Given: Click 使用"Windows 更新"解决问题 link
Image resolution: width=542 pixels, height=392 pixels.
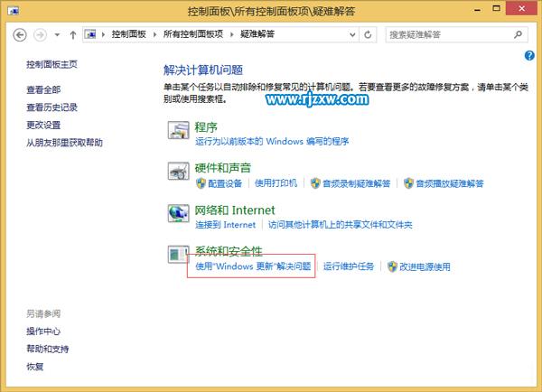Looking at the screenshot, I should point(253,266).
